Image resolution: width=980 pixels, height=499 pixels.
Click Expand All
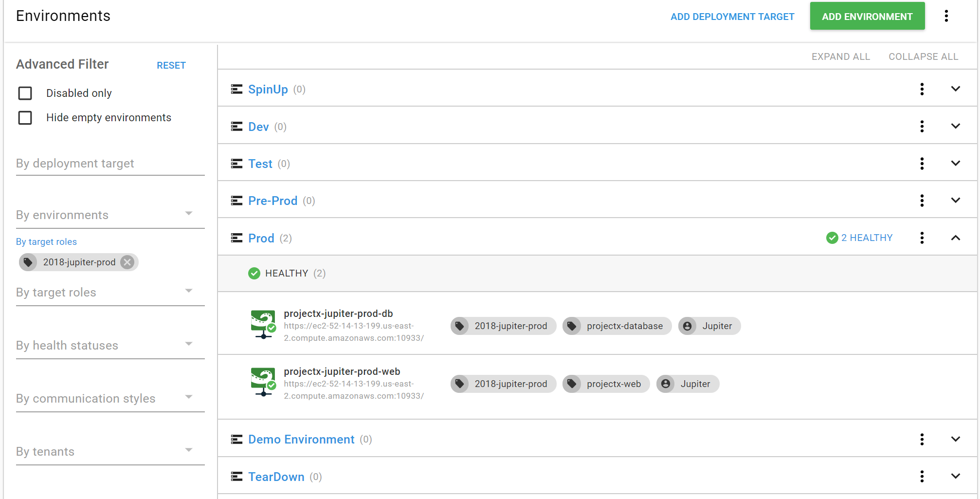(x=840, y=56)
